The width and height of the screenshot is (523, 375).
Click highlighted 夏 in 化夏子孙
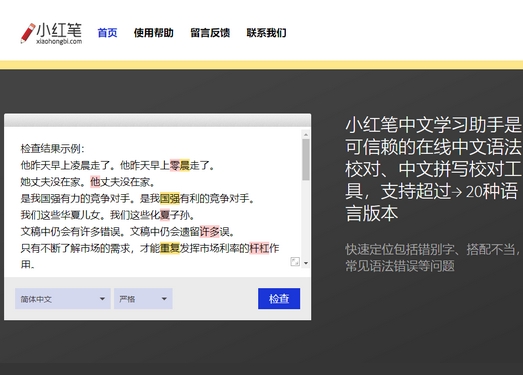click(x=165, y=215)
